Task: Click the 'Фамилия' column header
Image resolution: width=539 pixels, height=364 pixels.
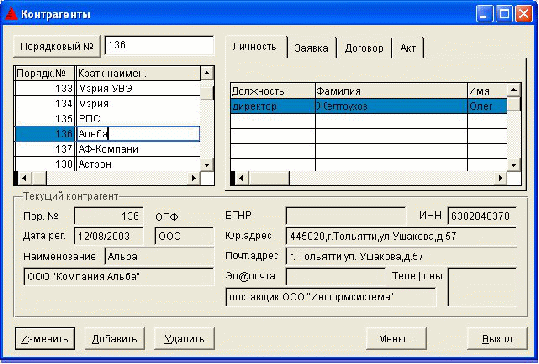Action: pyautogui.click(x=391, y=91)
